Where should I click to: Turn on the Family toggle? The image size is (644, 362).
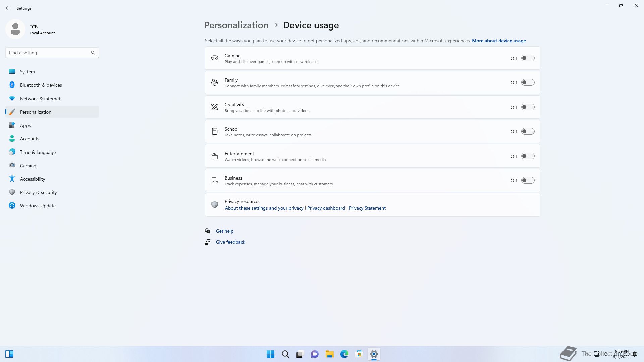528,82
